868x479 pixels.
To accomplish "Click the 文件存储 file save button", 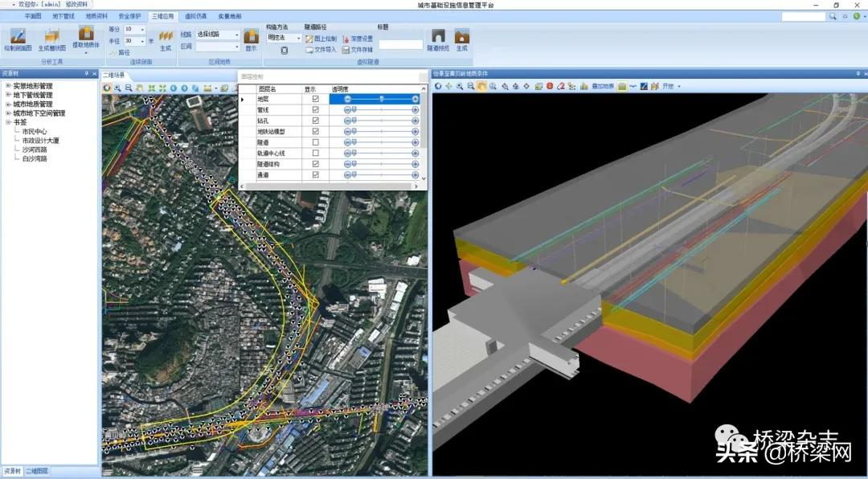I will tap(358, 49).
